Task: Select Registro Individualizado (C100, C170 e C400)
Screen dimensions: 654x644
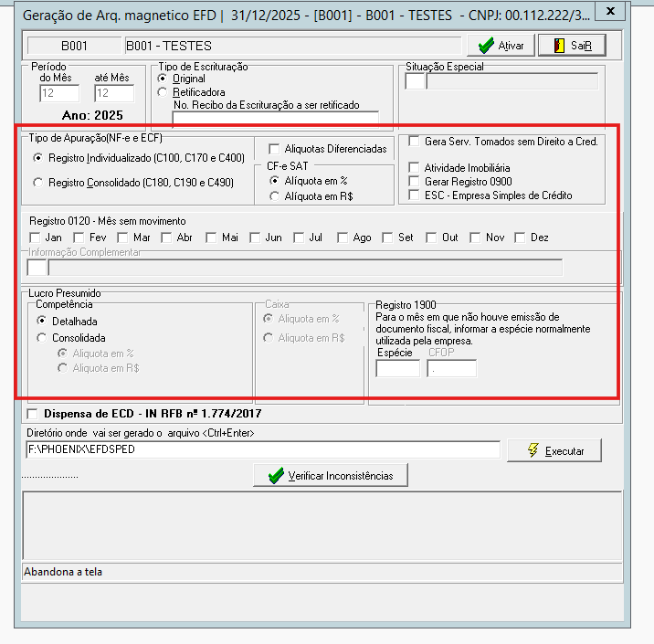Action: (38, 158)
